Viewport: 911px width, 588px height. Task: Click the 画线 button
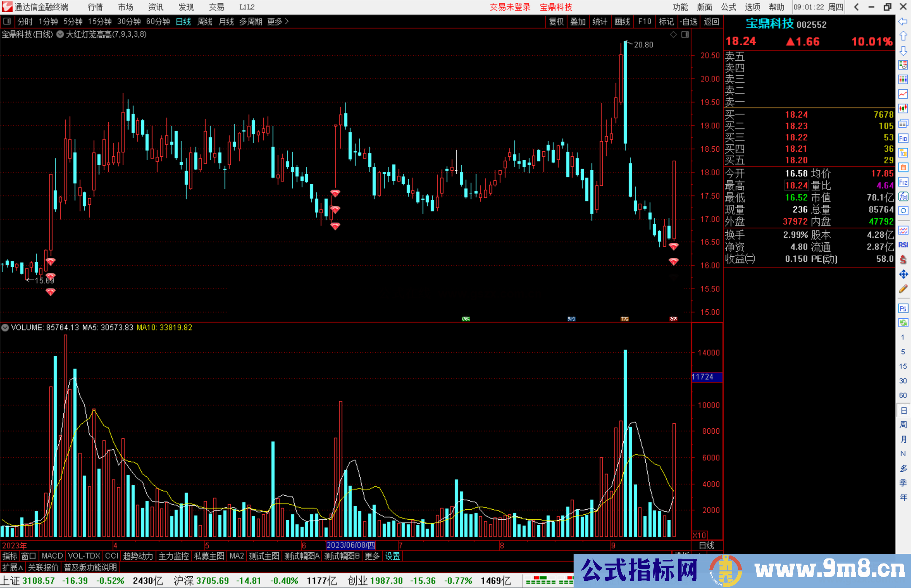[x=622, y=21]
